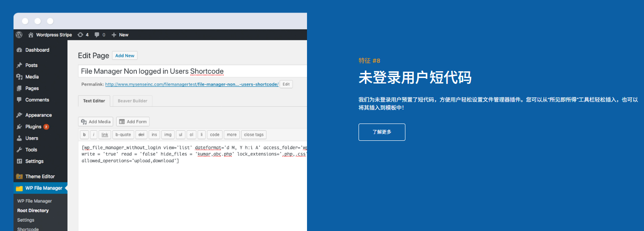Switch to Text Editor tab
The width and height of the screenshot is (644, 231).
pos(94,101)
